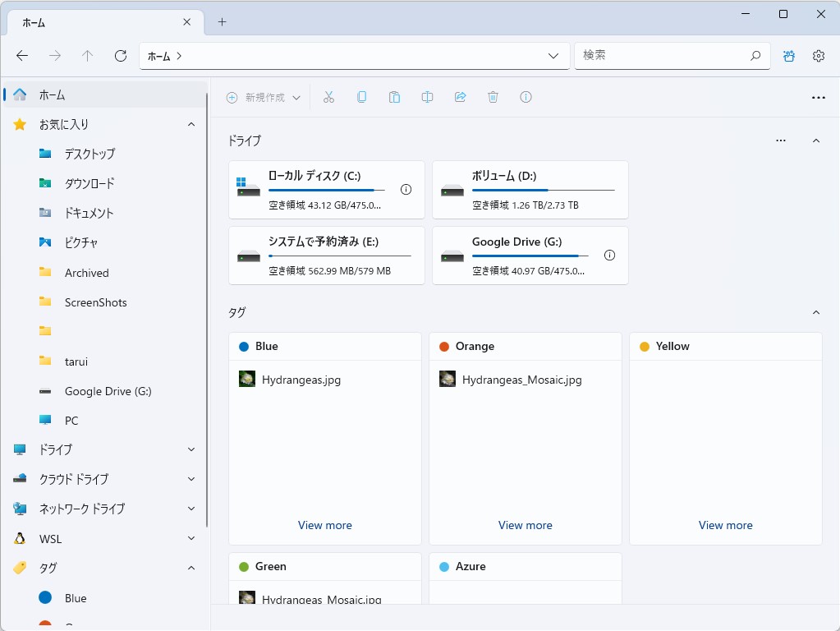Open ダウンロード in the sidebar
This screenshot has width=840, height=631.
(90, 183)
